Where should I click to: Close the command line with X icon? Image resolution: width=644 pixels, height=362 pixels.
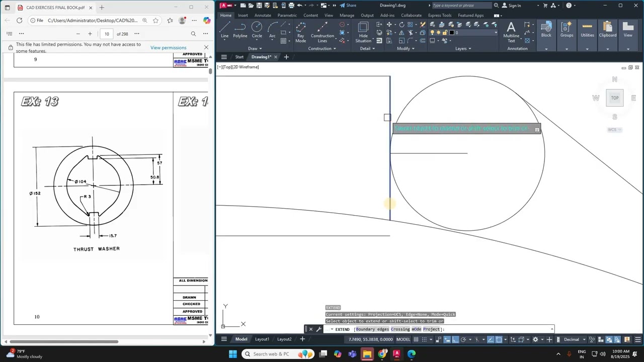[x=311, y=329]
